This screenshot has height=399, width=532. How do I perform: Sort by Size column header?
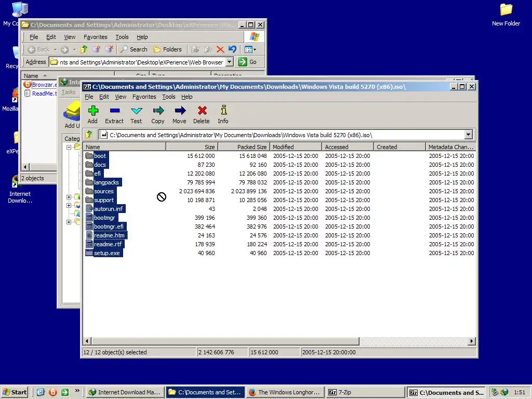coord(192,147)
